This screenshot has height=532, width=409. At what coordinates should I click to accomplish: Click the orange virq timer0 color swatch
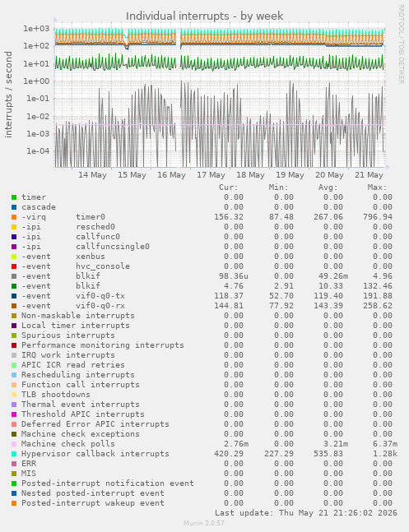(x=14, y=217)
